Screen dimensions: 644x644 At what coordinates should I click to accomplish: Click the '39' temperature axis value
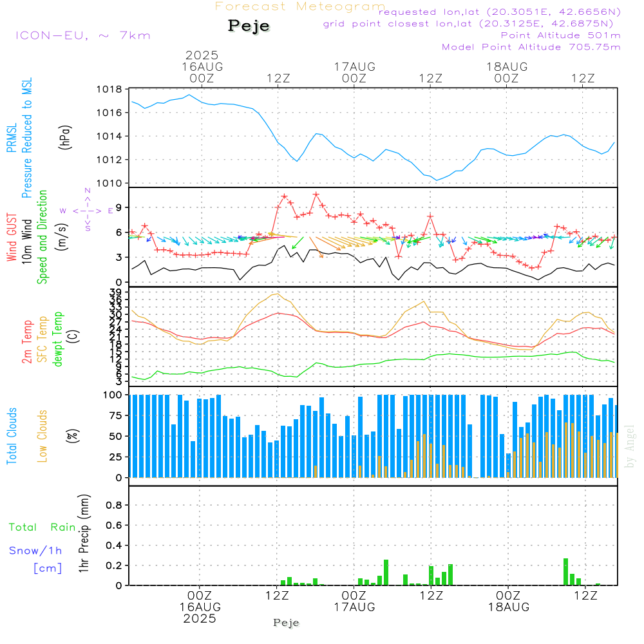tap(116, 292)
